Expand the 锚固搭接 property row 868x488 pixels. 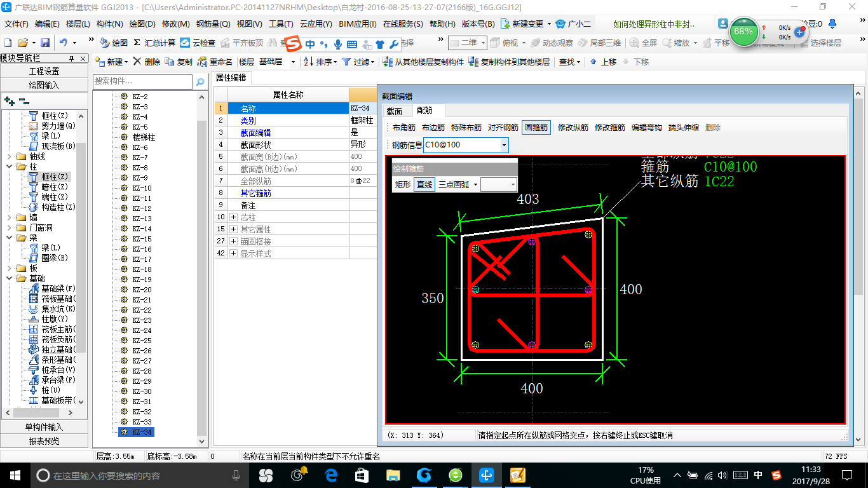[234, 241]
